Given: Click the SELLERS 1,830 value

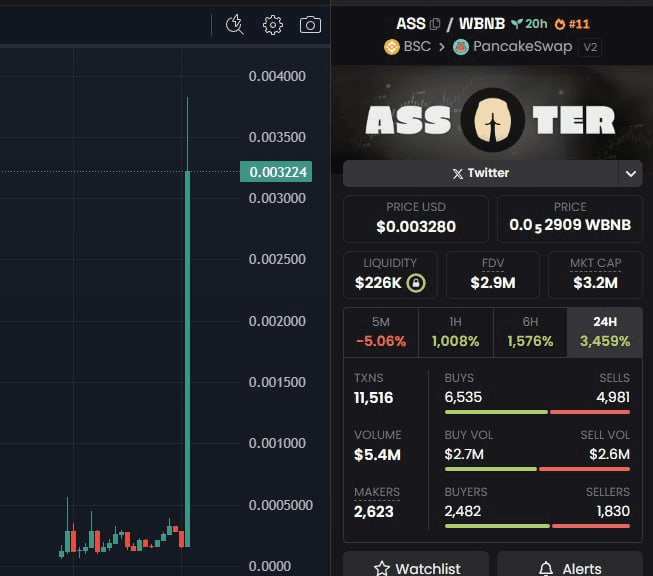Looking at the screenshot, I should click(613, 511).
